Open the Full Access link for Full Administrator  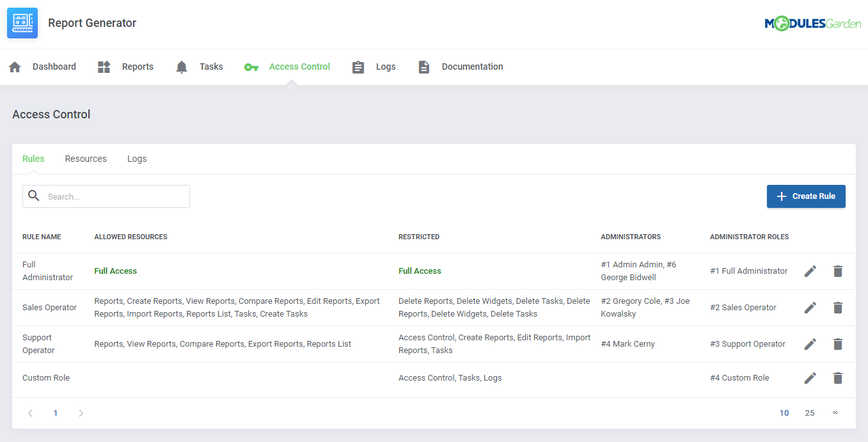click(115, 271)
